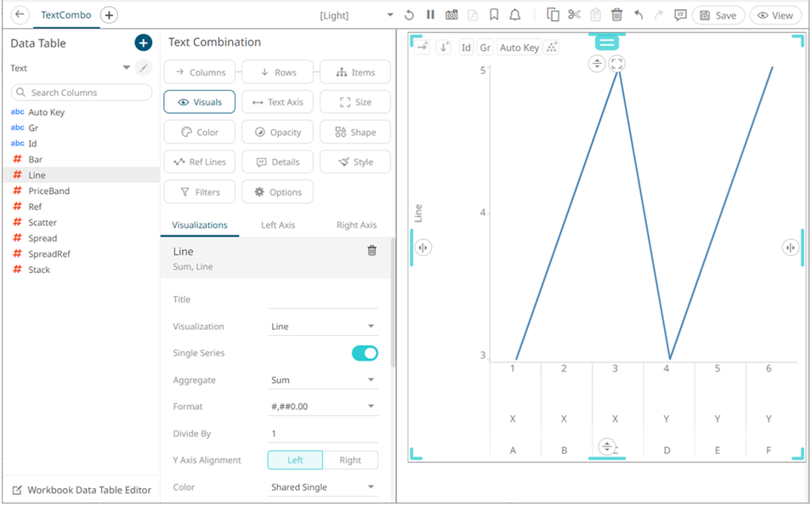This screenshot has width=812, height=506.
Task: Open alerts via bell icon
Action: [x=514, y=15]
